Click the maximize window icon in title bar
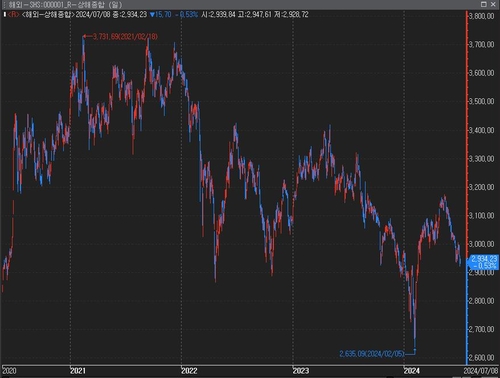 pyautogui.click(x=484, y=4)
